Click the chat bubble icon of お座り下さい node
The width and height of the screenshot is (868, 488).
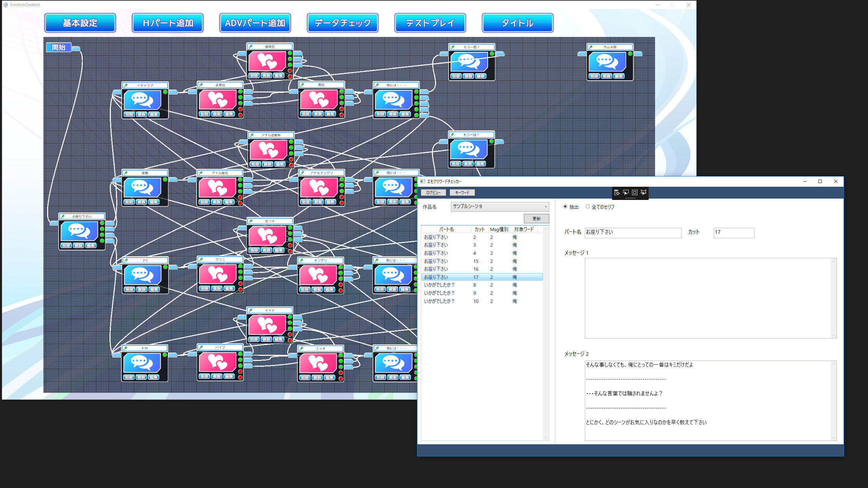tap(79, 231)
